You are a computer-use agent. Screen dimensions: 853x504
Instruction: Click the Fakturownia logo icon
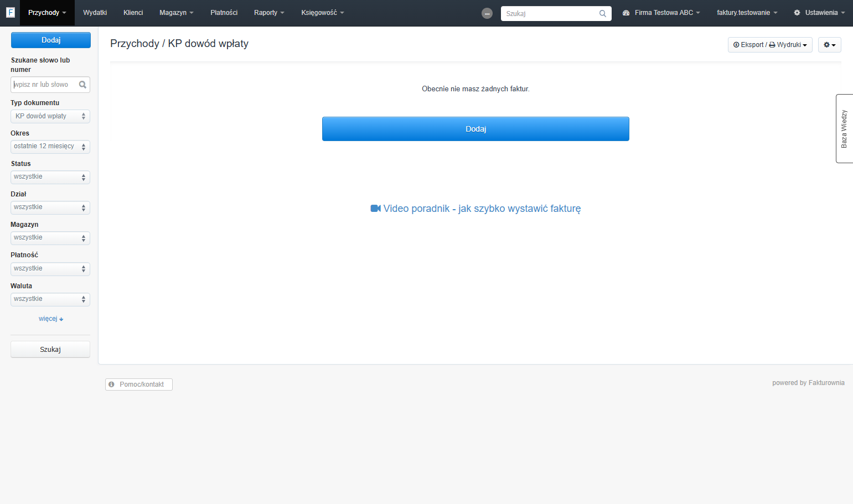tap(10, 12)
